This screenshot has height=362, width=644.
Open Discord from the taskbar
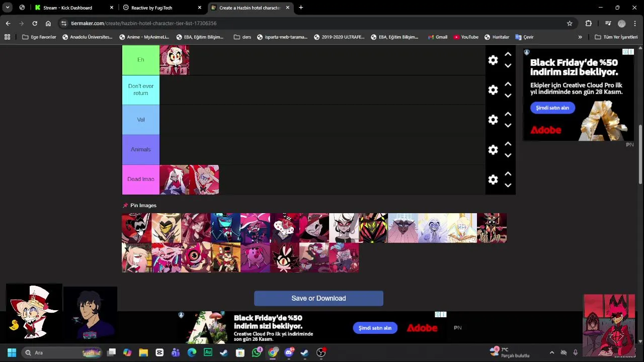[289, 352]
